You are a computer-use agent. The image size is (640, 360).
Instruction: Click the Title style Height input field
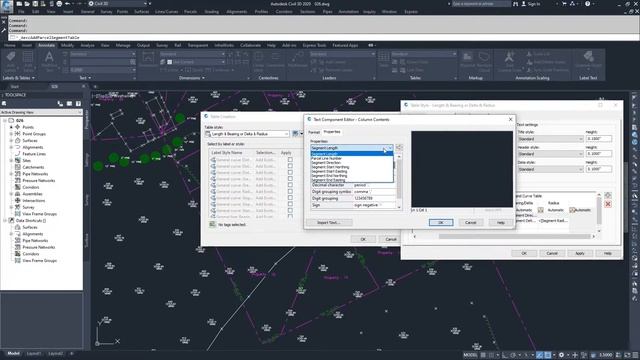pos(599,139)
